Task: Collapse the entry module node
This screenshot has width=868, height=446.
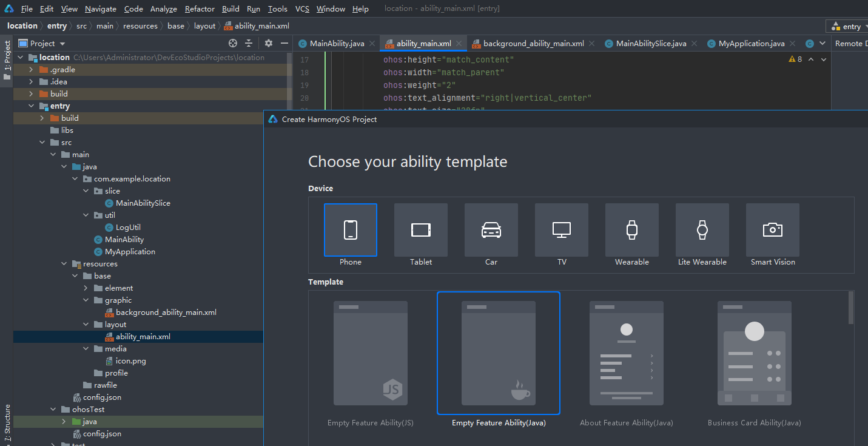Action: pos(31,106)
